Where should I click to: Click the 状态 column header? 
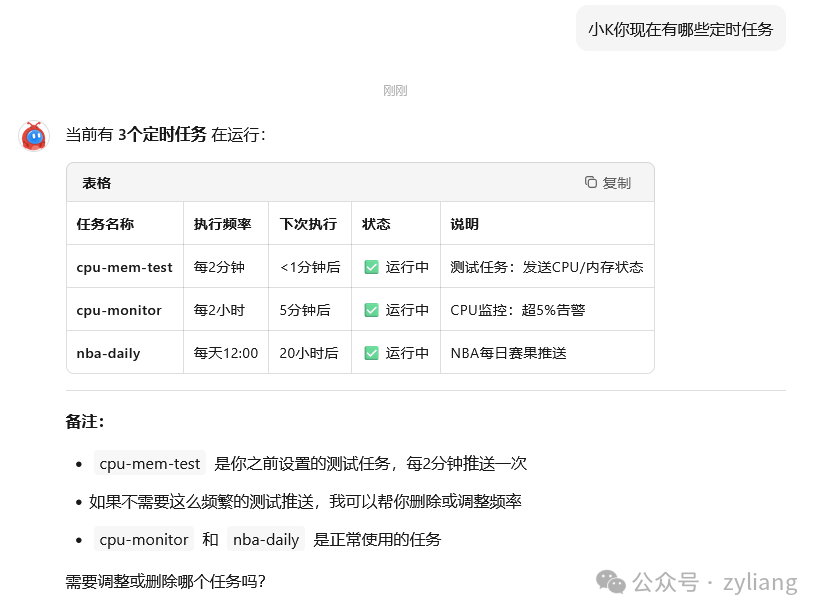coord(376,224)
